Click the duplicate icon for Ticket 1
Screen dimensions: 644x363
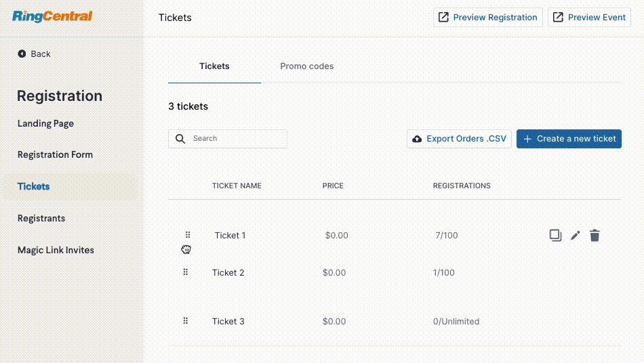pos(555,236)
